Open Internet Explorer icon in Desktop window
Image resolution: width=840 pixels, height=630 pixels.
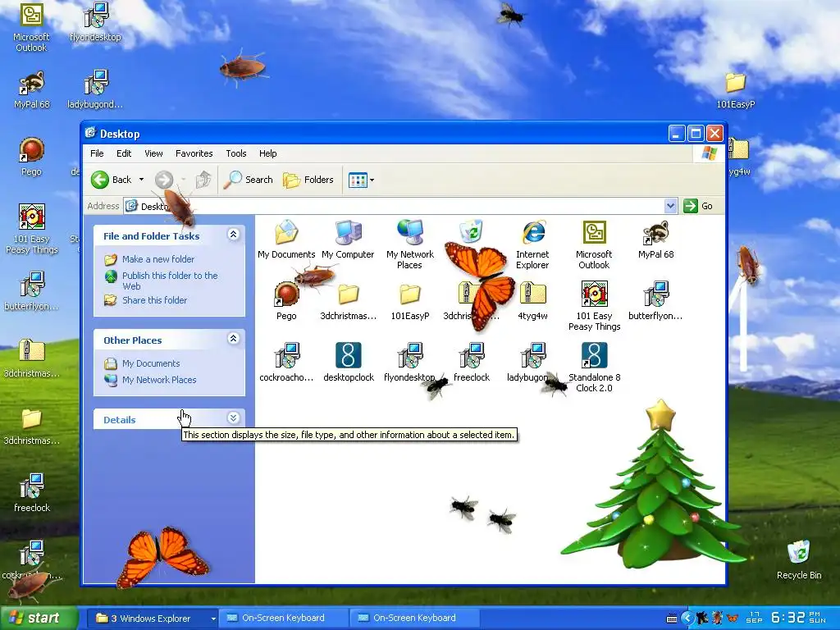coord(532,244)
